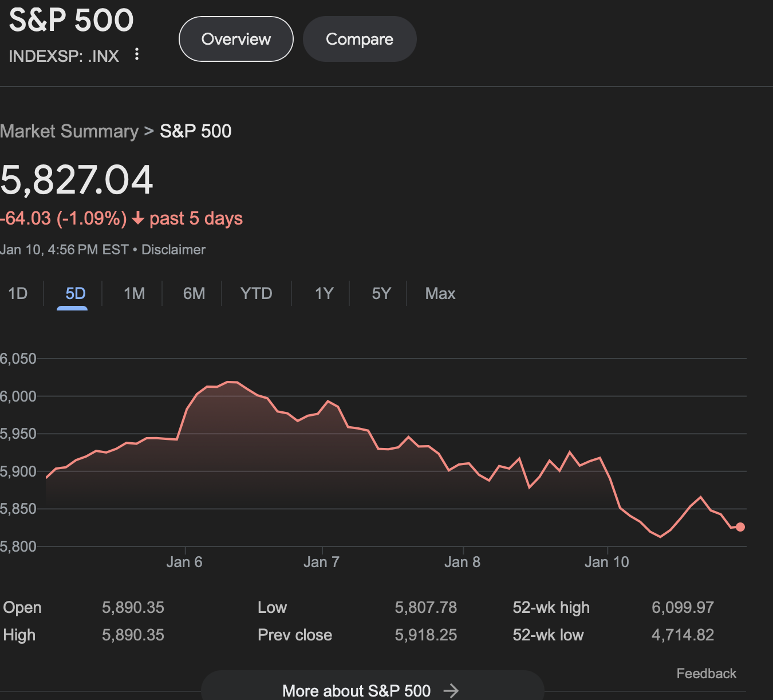Switch chart to 1D range
This screenshot has height=700, width=773.
[18, 294]
